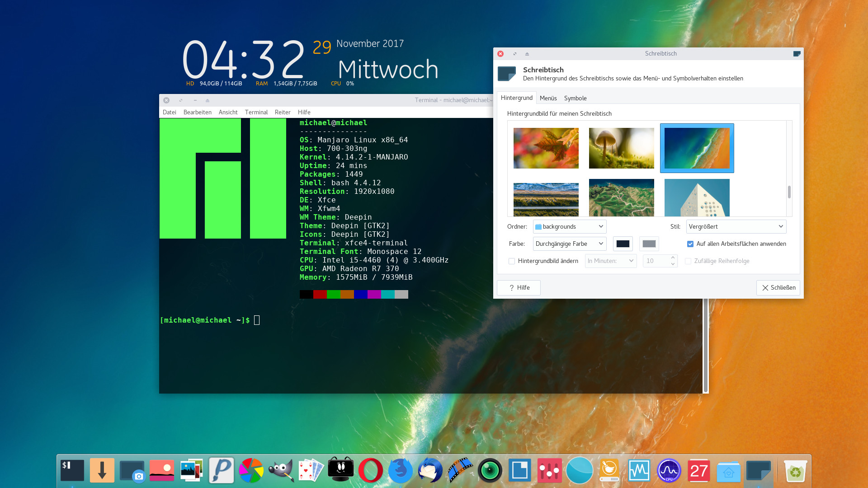Open the solitaire cards game icon

[311, 470]
